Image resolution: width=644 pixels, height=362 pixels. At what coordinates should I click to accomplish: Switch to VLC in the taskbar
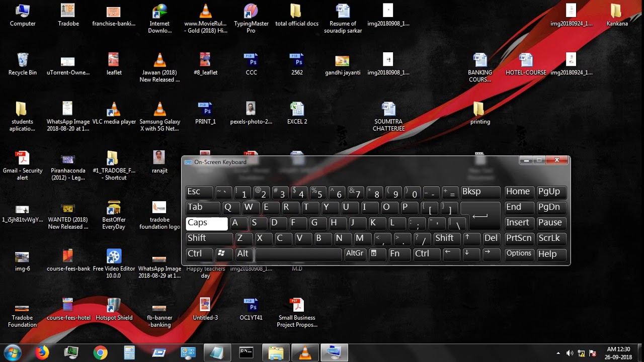pyautogui.click(x=305, y=353)
